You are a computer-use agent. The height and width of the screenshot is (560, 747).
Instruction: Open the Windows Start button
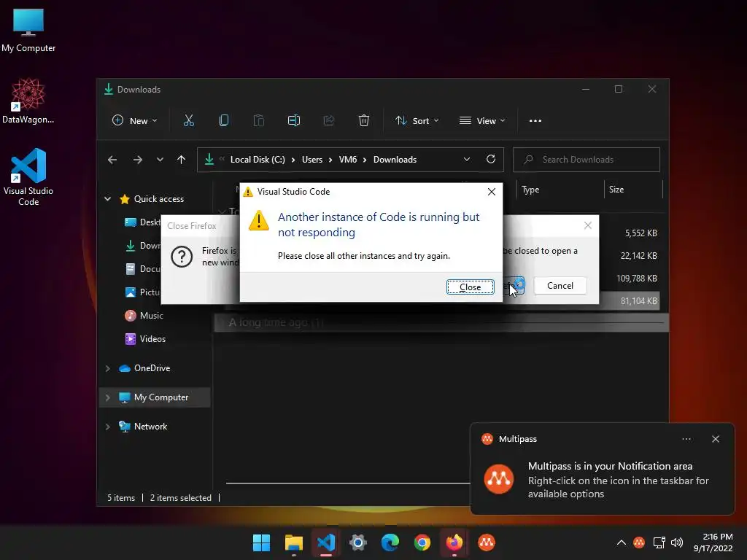(261, 542)
